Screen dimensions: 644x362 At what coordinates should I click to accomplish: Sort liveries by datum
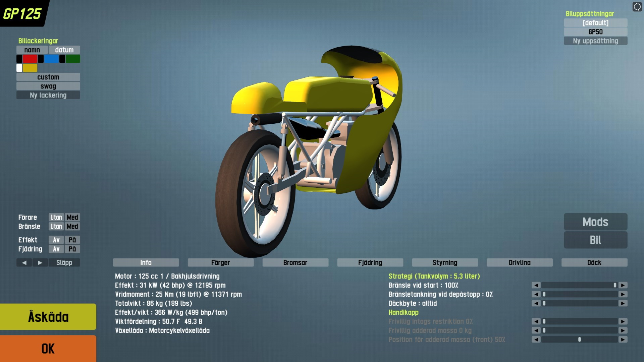point(64,50)
